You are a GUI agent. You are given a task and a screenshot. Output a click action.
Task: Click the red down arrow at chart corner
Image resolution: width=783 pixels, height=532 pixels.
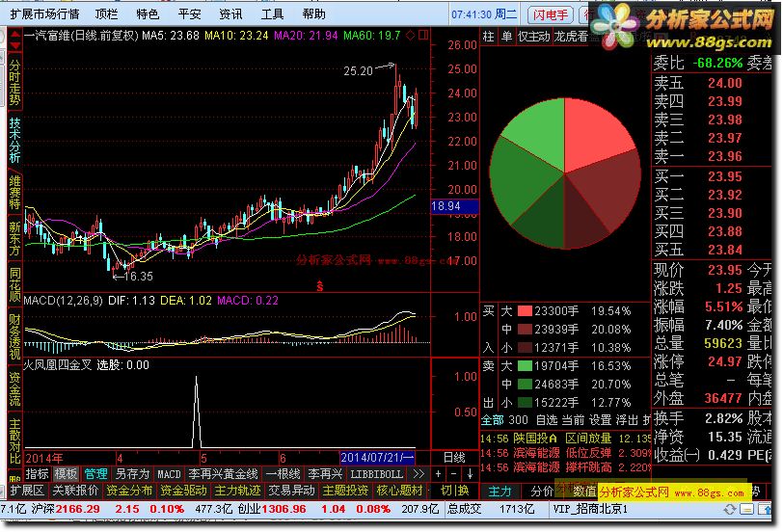click(15, 45)
